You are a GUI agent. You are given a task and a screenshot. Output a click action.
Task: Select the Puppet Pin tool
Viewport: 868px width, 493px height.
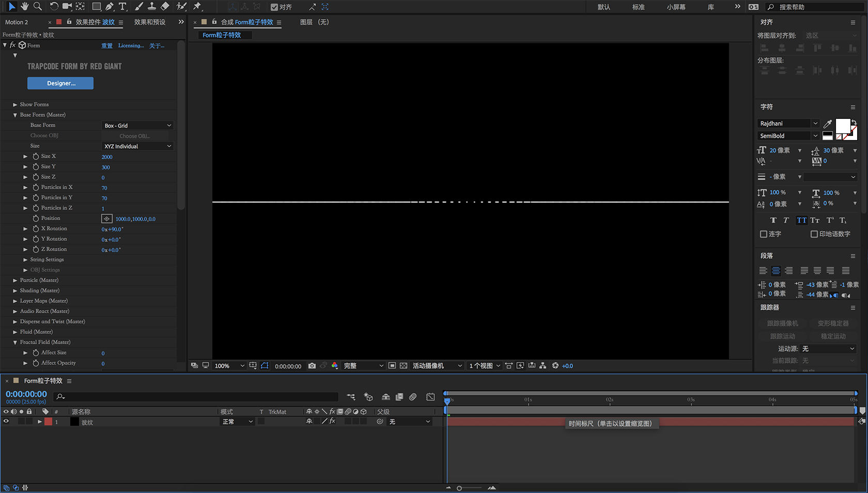(x=197, y=7)
